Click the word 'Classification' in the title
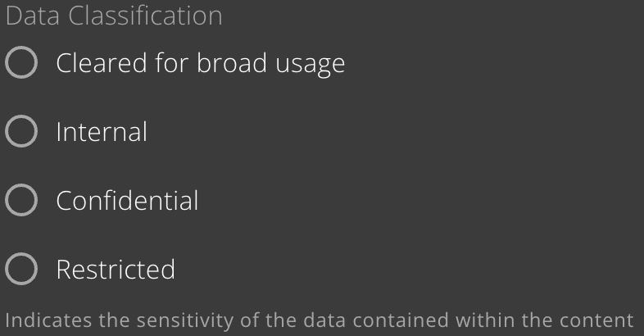644x336 pixels. click(x=145, y=16)
